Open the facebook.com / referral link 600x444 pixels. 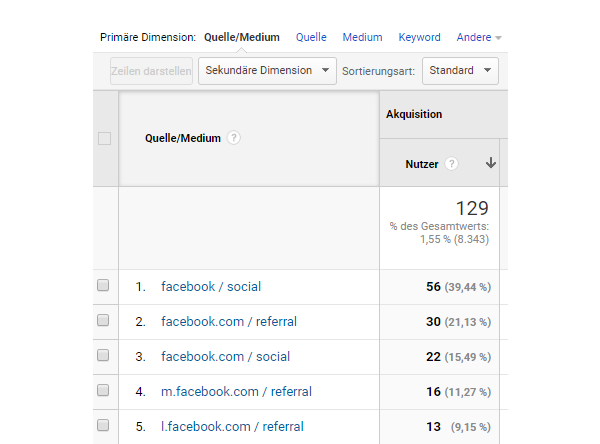pos(229,322)
